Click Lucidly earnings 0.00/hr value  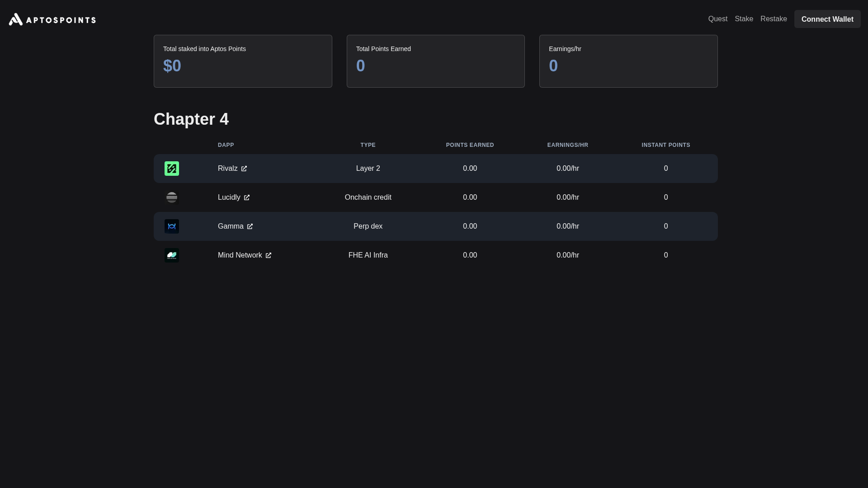[x=568, y=197]
